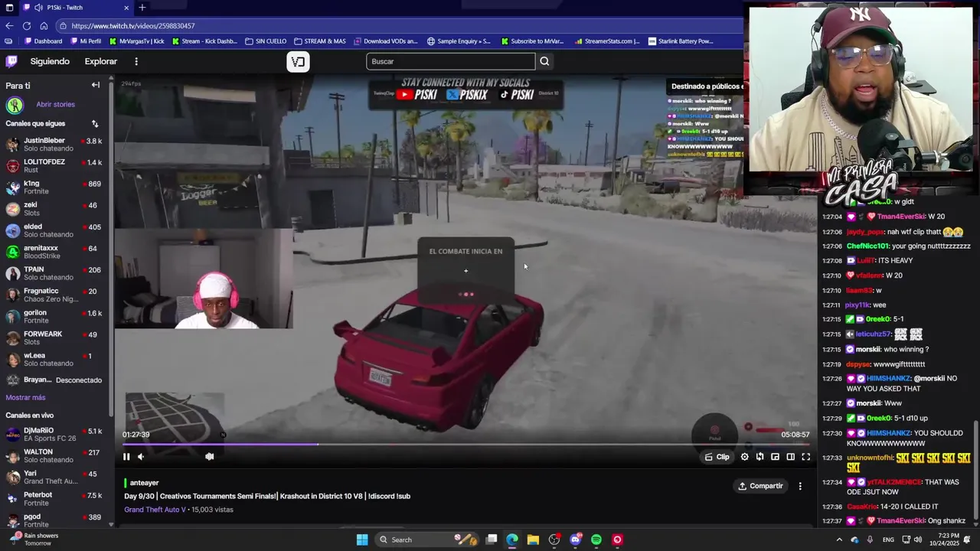Click the search magnifier button
This screenshot has height=551, width=980.
click(544, 61)
